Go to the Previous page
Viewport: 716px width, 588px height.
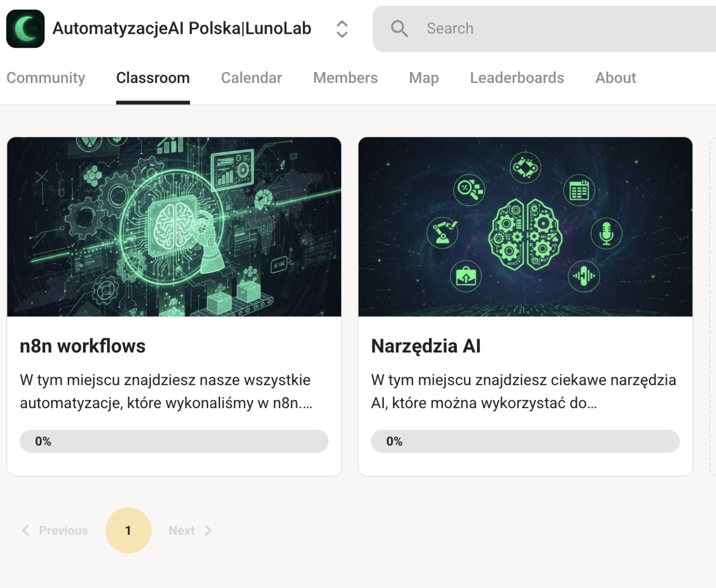[55, 530]
